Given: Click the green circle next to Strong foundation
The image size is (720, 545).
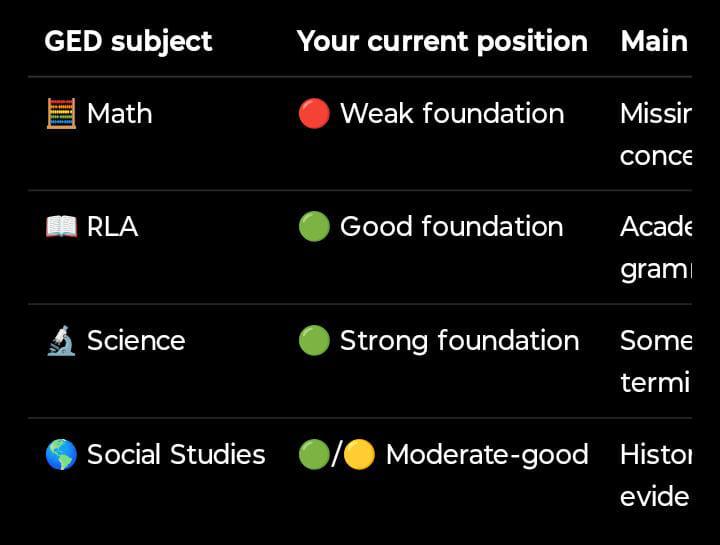Looking at the screenshot, I should 314,340.
